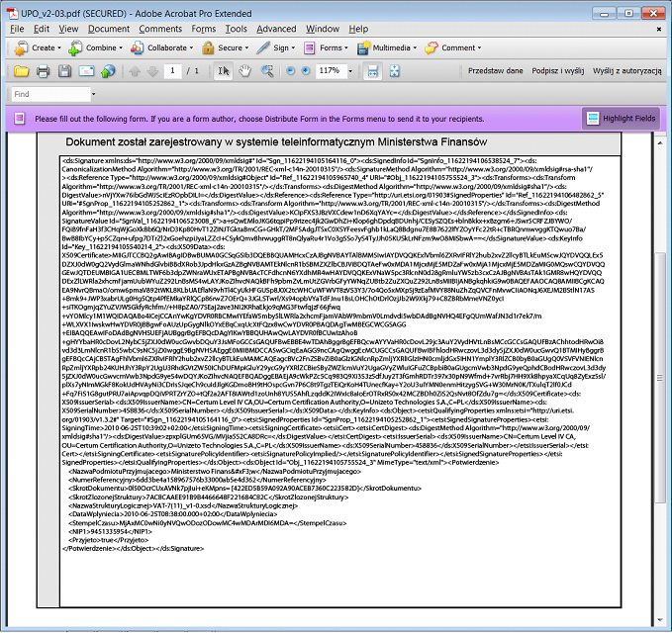Open the Create dropdown arrow

59,47
